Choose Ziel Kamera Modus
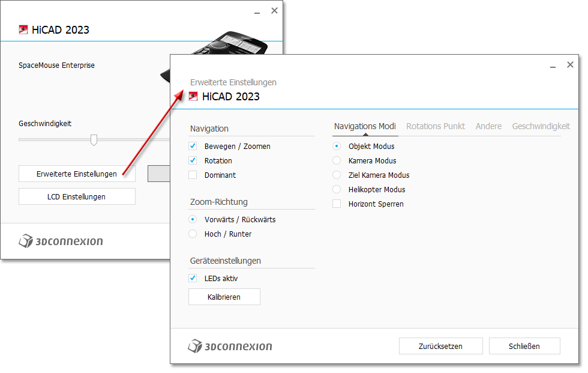The height and width of the screenshot is (373, 588). (337, 175)
